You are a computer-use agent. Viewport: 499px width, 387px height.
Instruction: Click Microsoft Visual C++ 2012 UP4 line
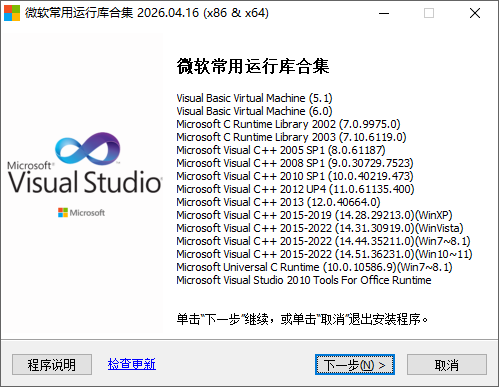coord(295,189)
